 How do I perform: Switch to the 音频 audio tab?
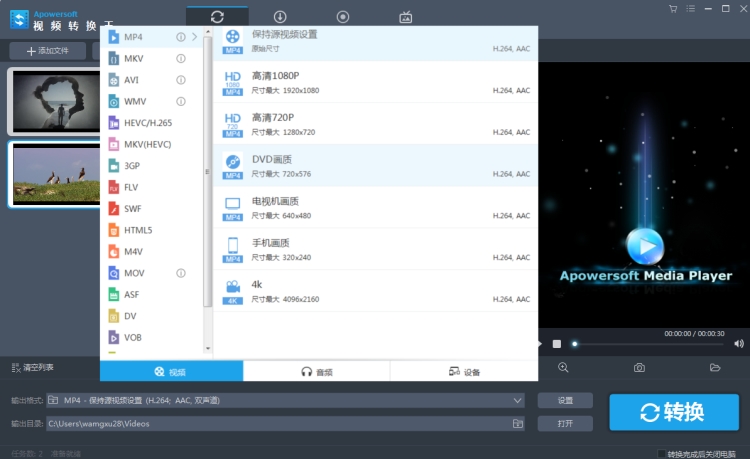pos(316,372)
